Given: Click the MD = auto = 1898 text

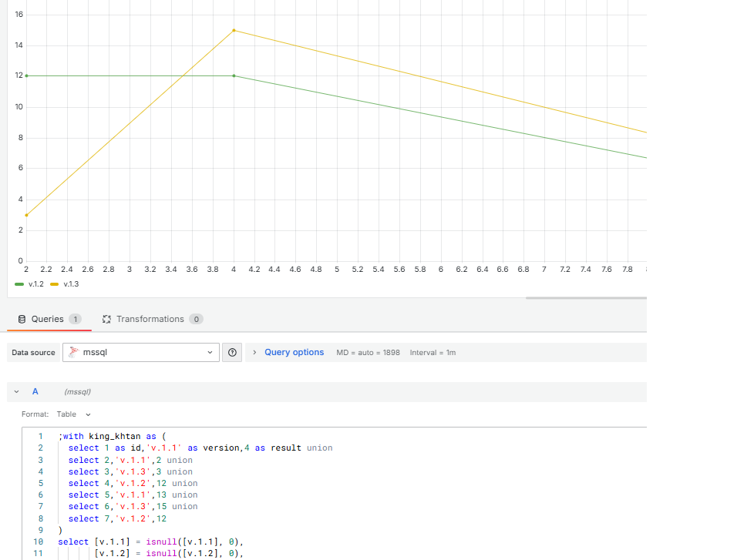Looking at the screenshot, I should tap(368, 353).
